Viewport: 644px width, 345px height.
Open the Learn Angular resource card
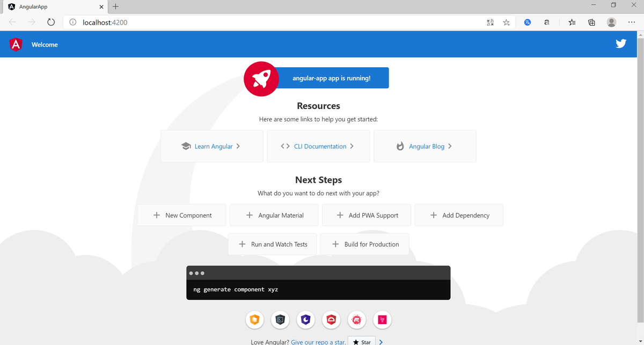point(212,146)
